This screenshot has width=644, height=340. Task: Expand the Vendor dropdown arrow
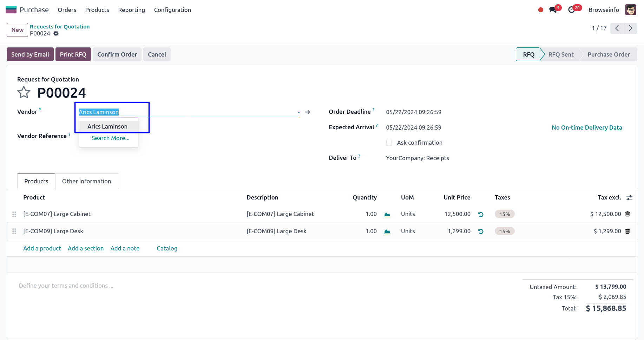[298, 112]
